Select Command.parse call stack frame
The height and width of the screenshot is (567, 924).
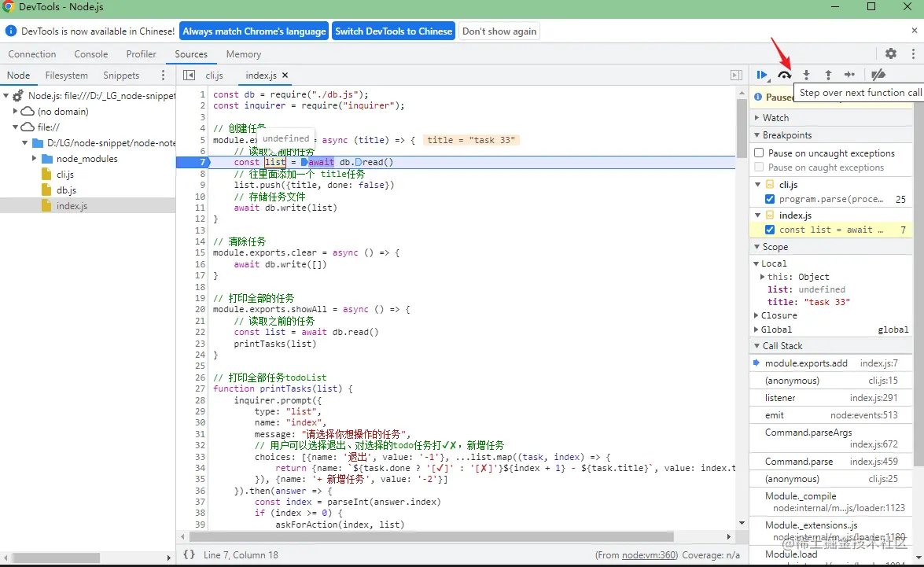[831, 462]
